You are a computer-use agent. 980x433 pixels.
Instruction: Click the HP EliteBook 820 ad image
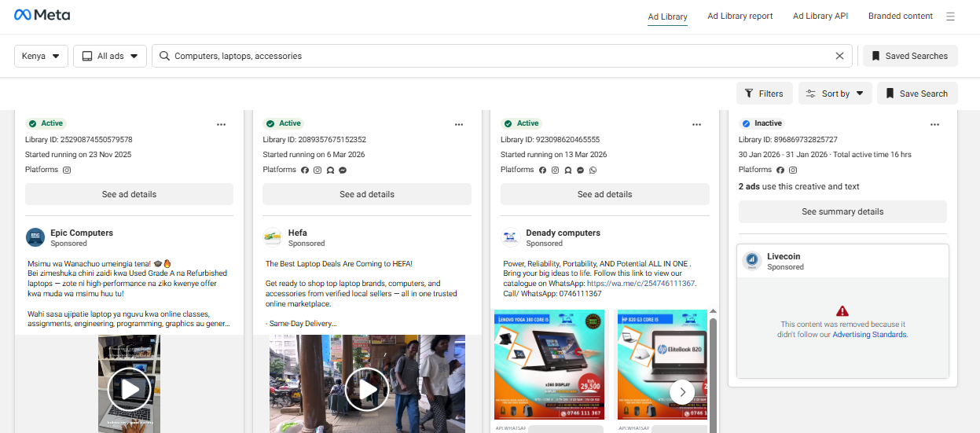pyautogui.click(x=662, y=365)
